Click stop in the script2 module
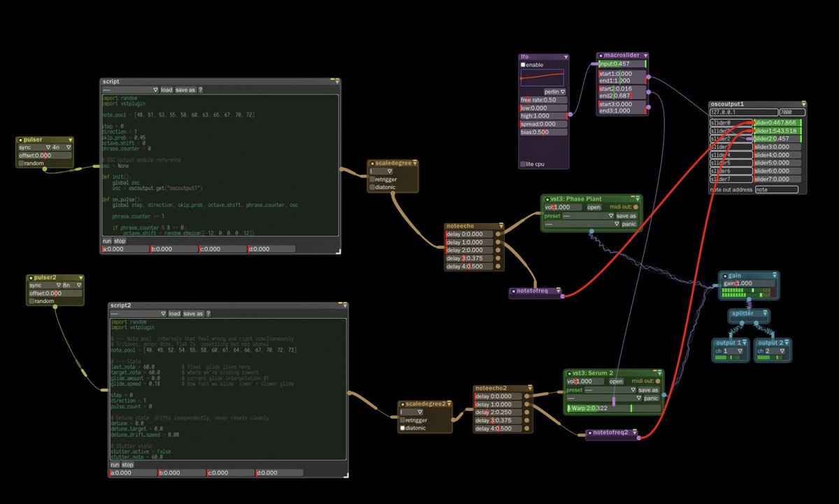The height and width of the screenshot is (504, 839). 128,464
